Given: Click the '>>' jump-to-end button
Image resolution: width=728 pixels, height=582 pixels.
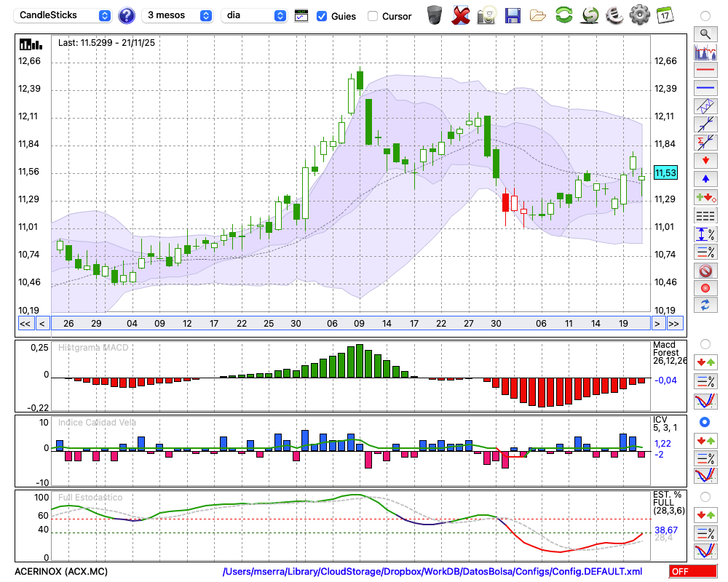Looking at the screenshot, I should tap(674, 324).
